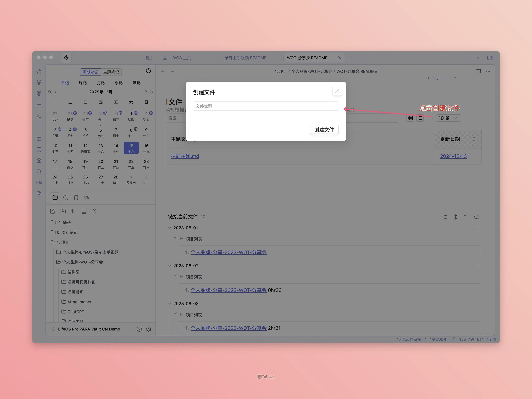Viewport: 532px width, 399px height.
Task: Open the 往届主题.md link
Action: pos(185,156)
